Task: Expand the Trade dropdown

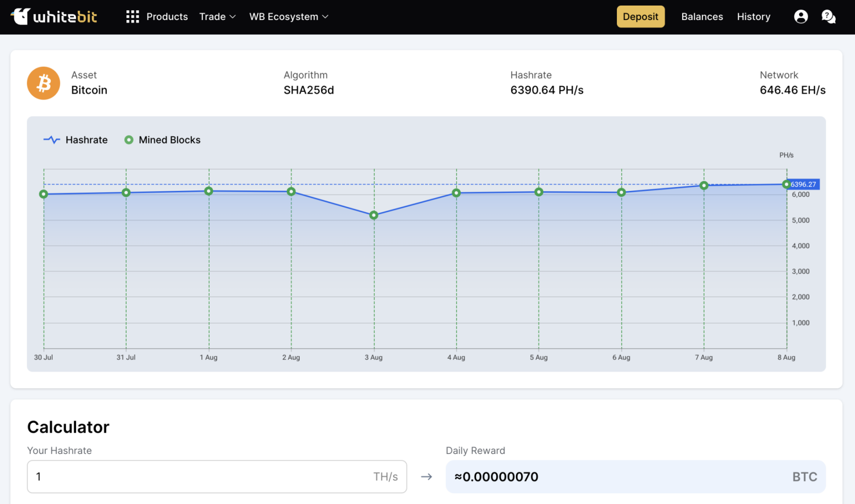Action: [x=218, y=17]
